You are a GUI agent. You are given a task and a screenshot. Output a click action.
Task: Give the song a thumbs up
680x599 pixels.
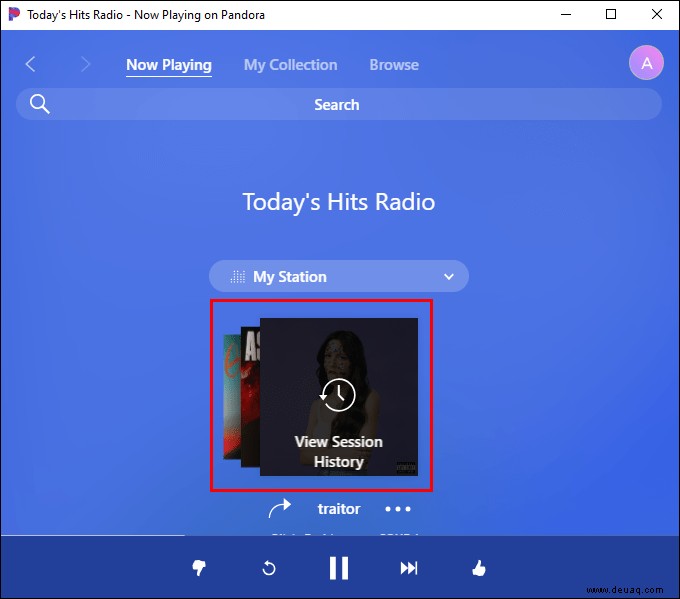pyautogui.click(x=478, y=568)
